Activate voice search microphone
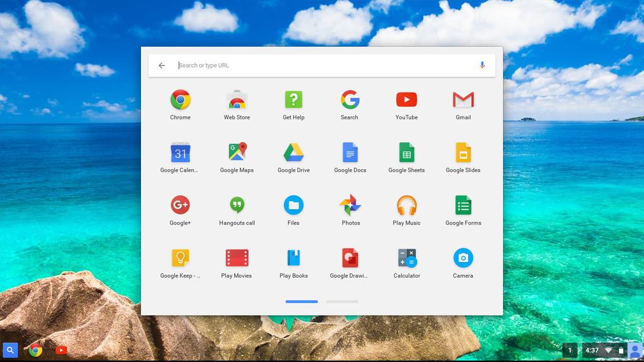Screen dimensions: 644x362 [482, 65]
